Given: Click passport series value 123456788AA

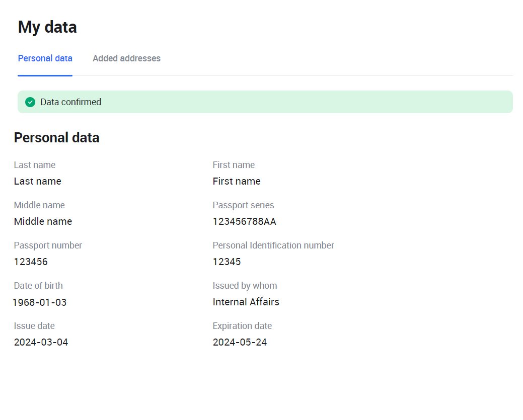Looking at the screenshot, I should coord(244,221).
